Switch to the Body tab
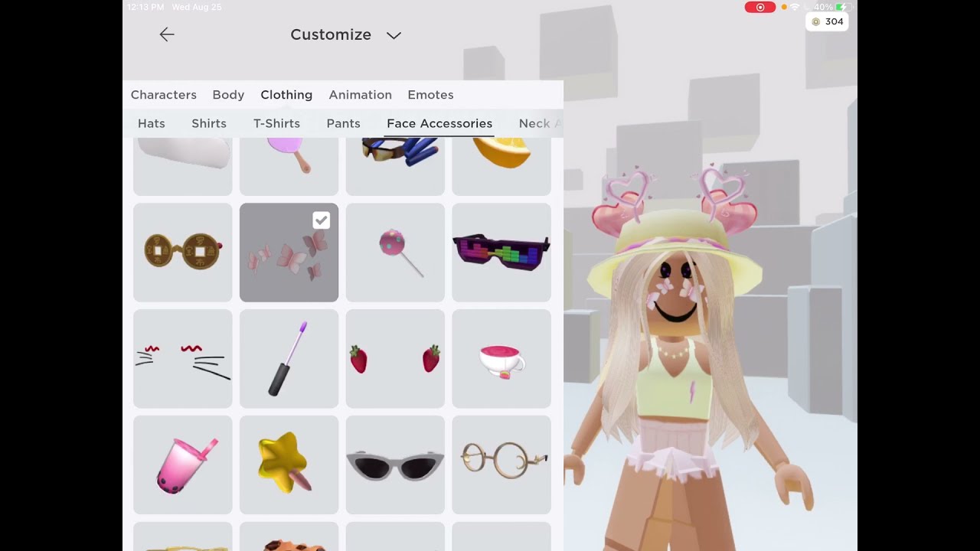Image resolution: width=980 pixels, height=551 pixels. tap(228, 95)
